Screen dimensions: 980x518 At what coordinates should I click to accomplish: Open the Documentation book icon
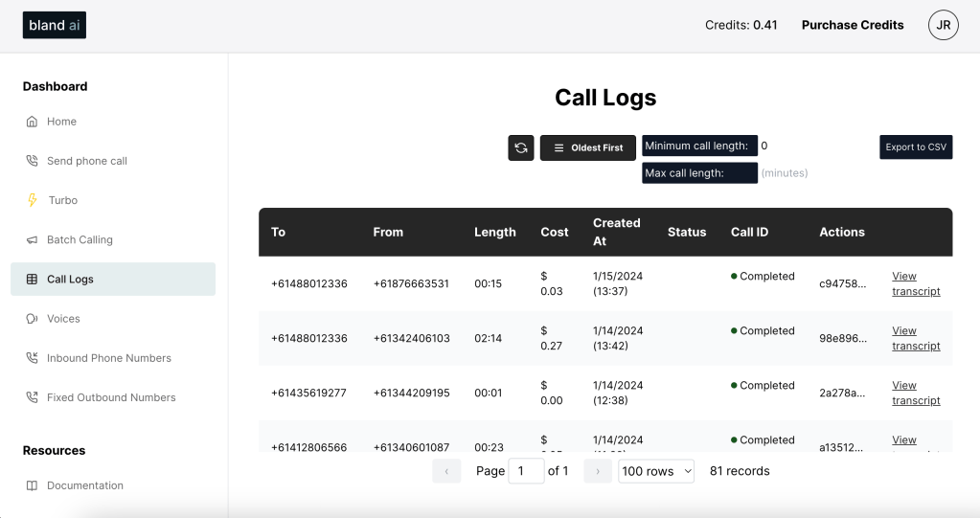click(32, 485)
